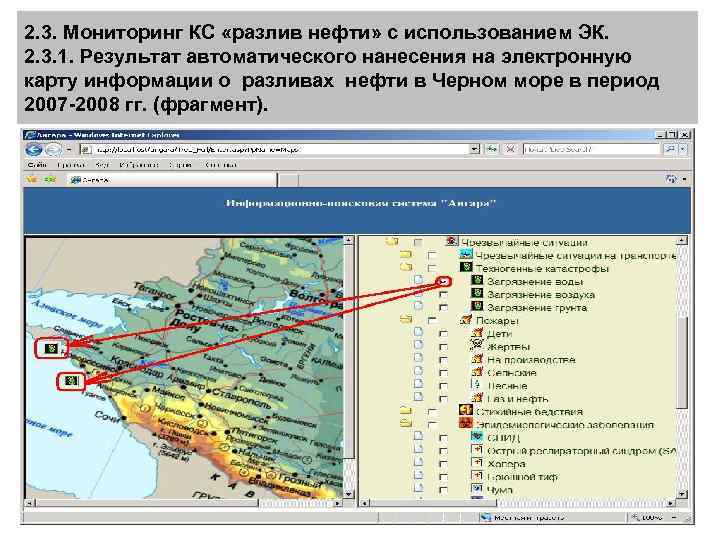Open the Favorites Center star icon
Image resolution: width=720 pixels, height=540 pixels.
pos(31,180)
